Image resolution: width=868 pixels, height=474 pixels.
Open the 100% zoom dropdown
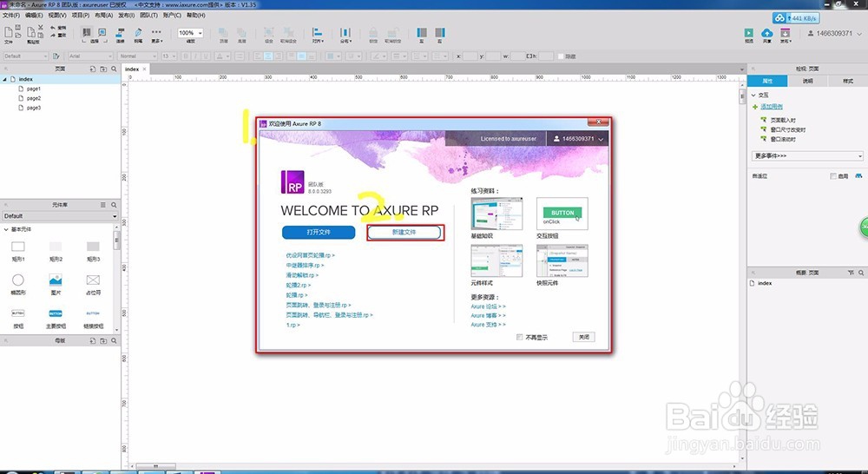[190, 33]
